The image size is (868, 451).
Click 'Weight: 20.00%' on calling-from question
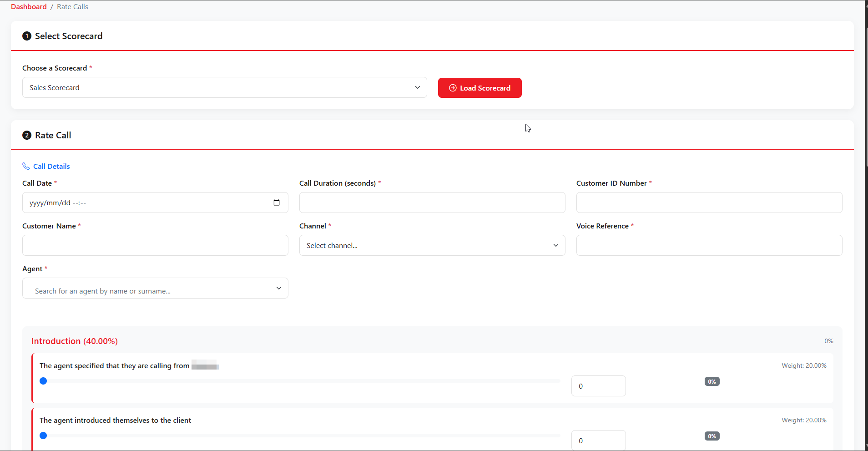(804, 365)
